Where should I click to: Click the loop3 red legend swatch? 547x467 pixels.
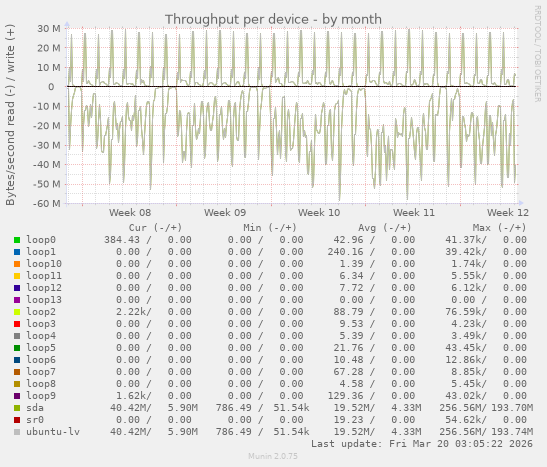point(17,324)
